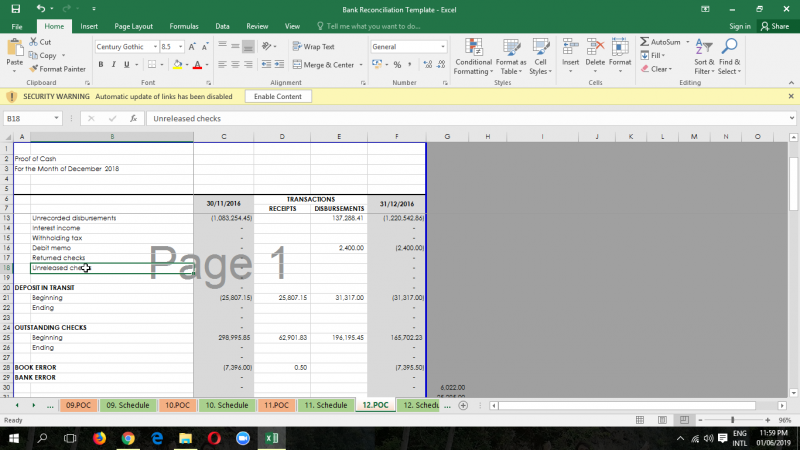Viewport: 800px width, 450px height.
Task: Toggle Wrap Text on selected cell
Action: click(313, 46)
